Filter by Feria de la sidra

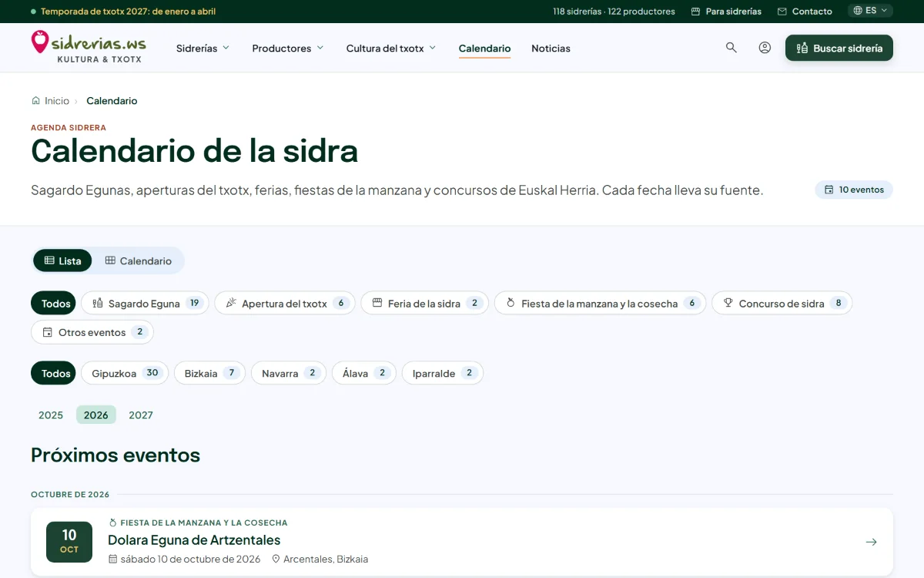pos(424,304)
